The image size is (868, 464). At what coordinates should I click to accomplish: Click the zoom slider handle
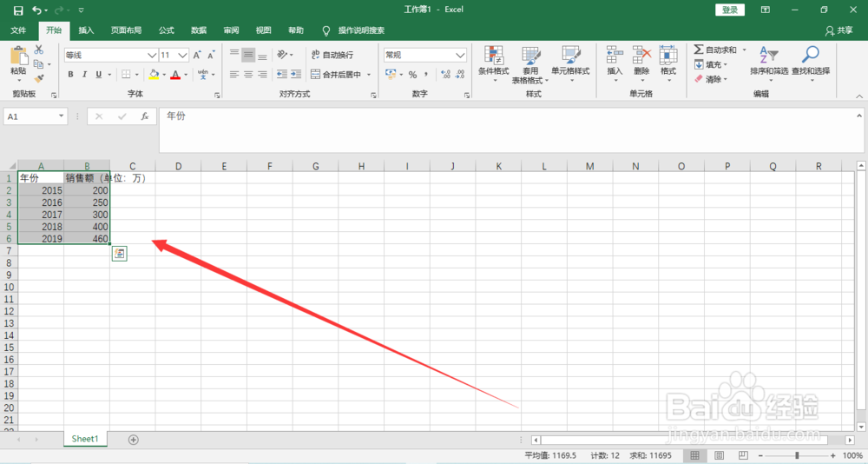797,455
